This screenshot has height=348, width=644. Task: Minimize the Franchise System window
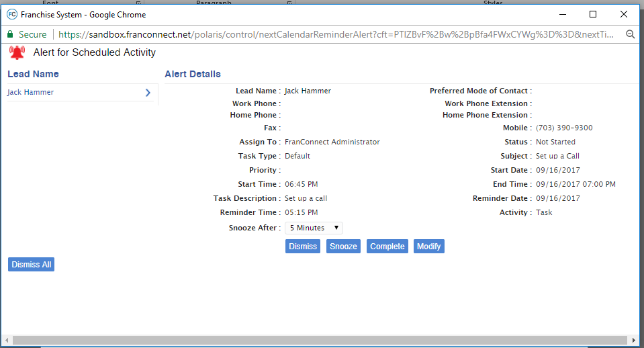click(563, 14)
